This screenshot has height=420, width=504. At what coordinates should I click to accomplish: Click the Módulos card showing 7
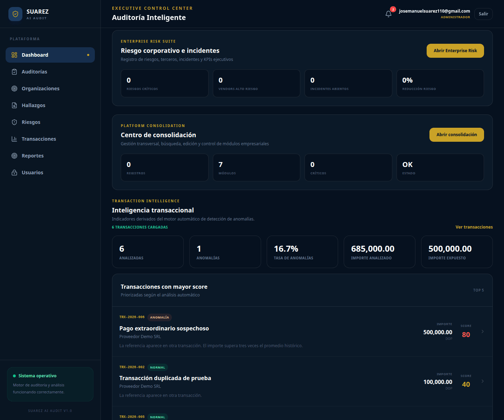click(x=257, y=168)
